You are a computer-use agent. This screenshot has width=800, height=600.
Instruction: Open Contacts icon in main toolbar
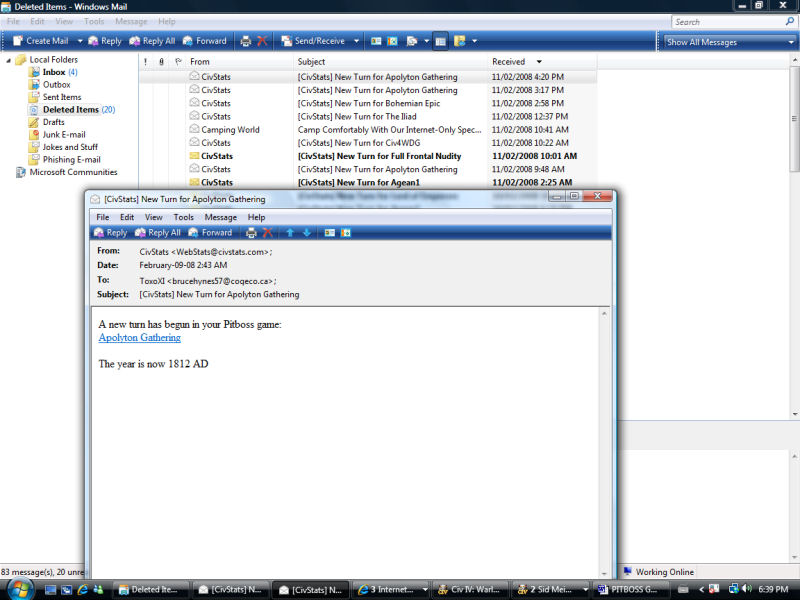pos(376,41)
